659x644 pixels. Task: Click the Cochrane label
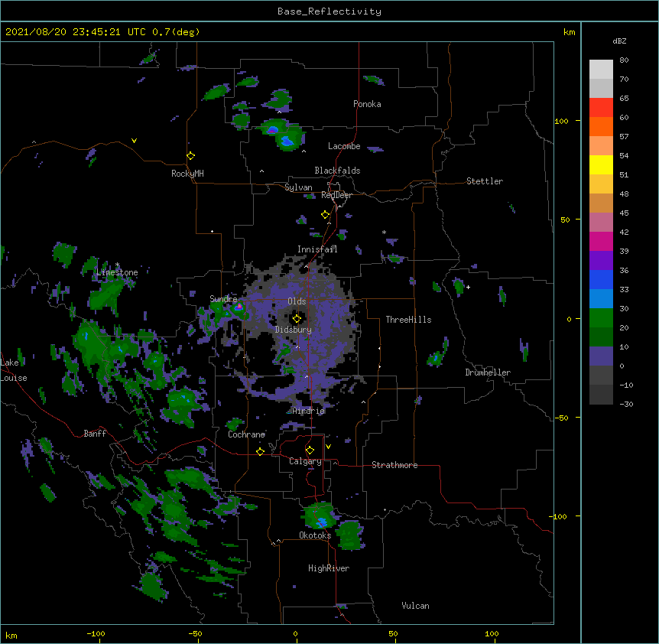tap(246, 434)
